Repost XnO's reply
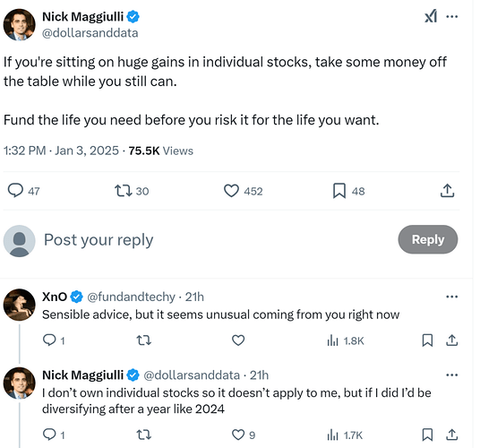This screenshot has height=448, width=480. 143,340
